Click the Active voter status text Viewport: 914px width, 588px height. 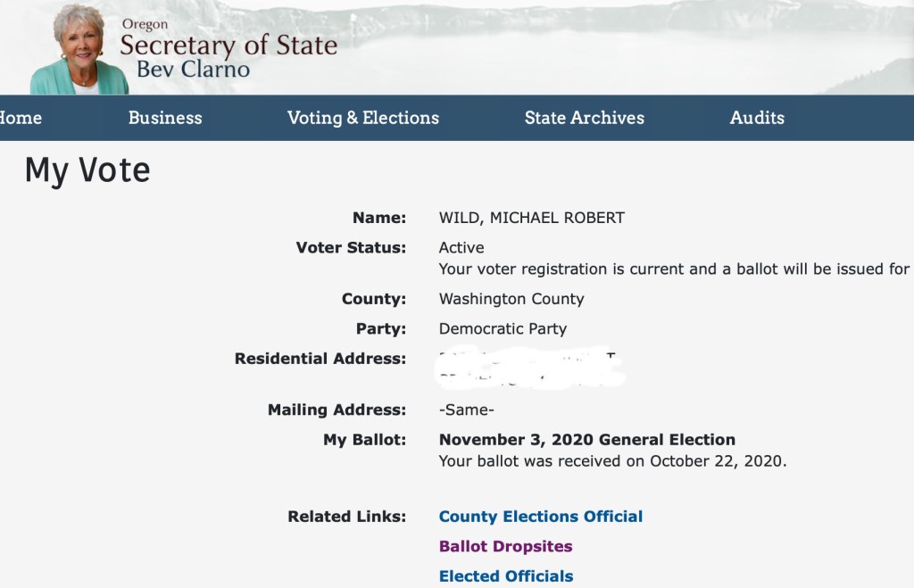tap(461, 247)
